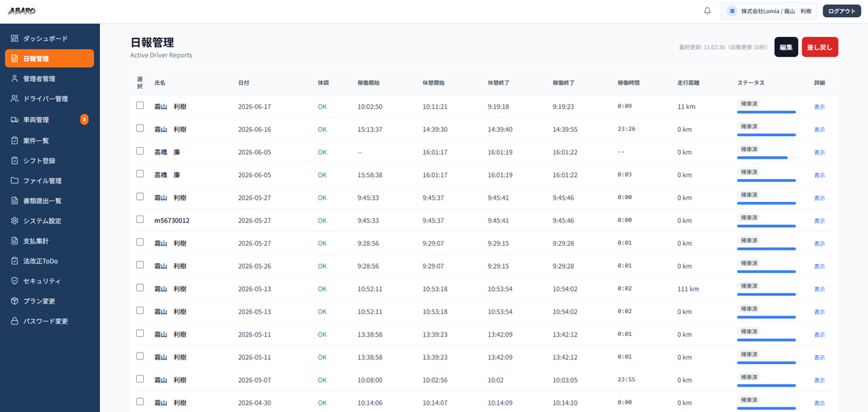The image size is (868, 412).
Task: Open 表示 link for the 2026-06-17 report
Action: point(819,107)
